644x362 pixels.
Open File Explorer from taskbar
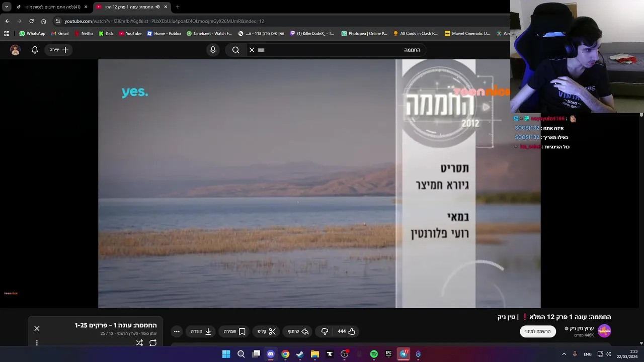315,354
